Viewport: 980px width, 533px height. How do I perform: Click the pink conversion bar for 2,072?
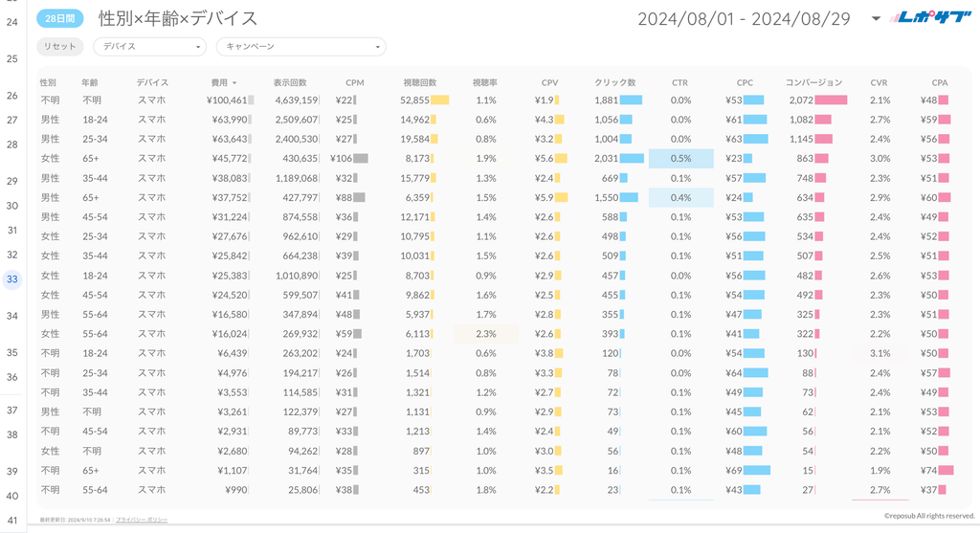click(831, 100)
